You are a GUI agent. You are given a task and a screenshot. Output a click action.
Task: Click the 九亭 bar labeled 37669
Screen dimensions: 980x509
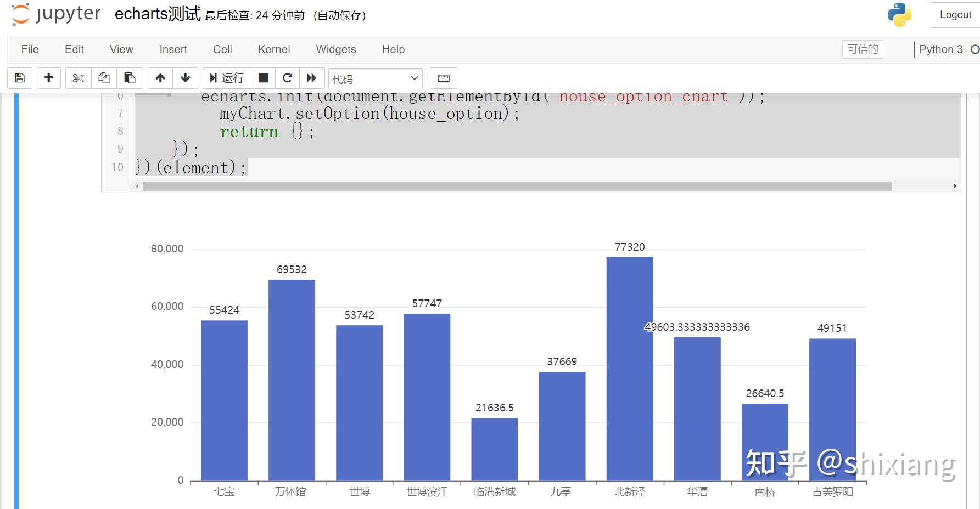562,426
